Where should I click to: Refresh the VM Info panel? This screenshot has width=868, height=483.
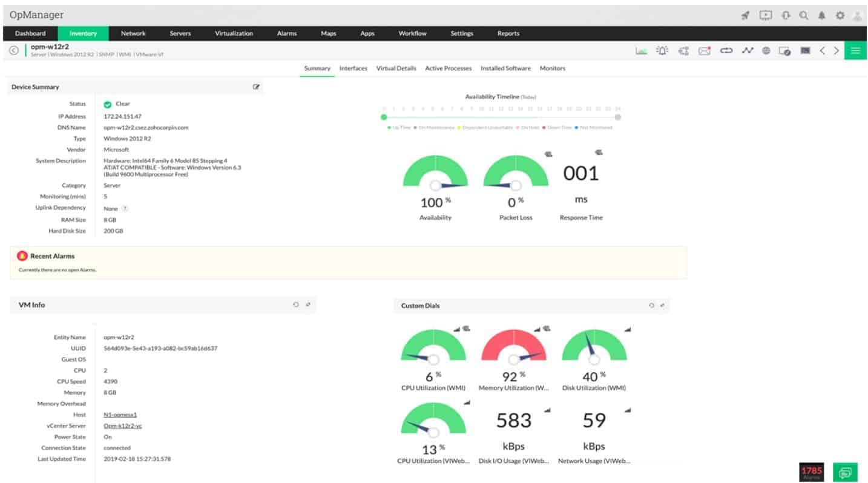pyautogui.click(x=296, y=304)
